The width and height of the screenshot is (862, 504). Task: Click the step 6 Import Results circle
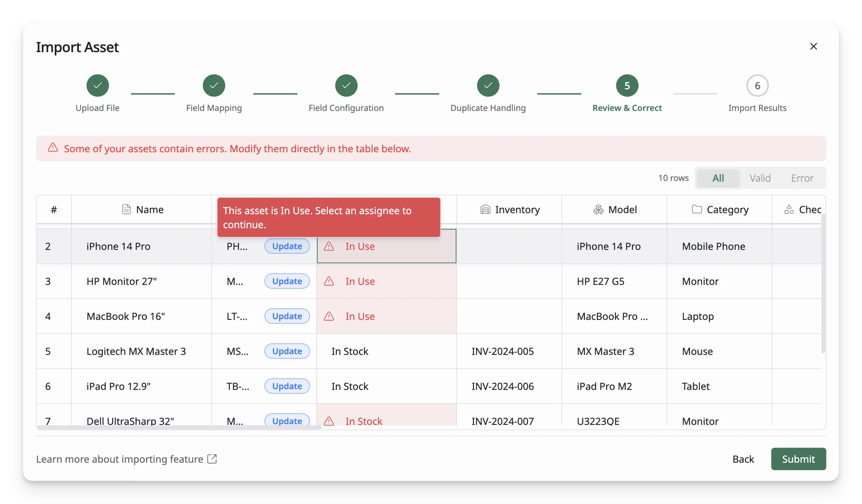[x=757, y=85]
